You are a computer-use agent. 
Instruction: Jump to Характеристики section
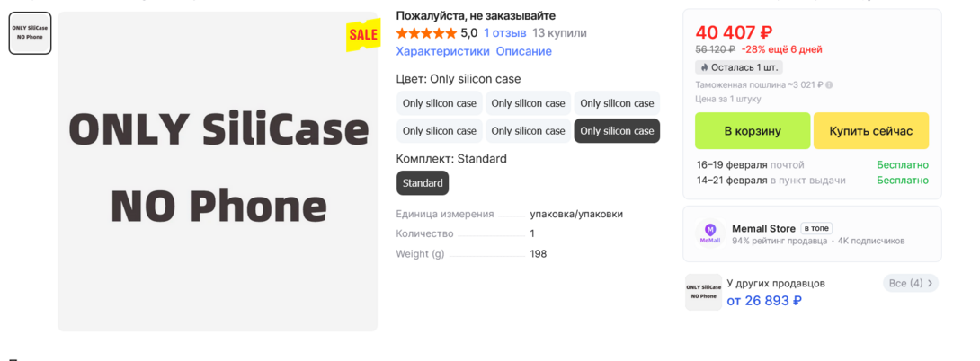coord(442,51)
